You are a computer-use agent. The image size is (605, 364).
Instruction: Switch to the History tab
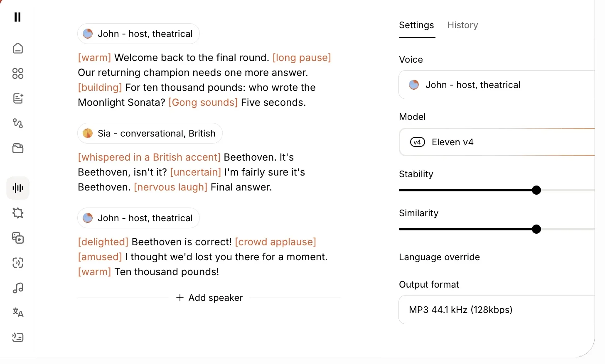[462, 25]
